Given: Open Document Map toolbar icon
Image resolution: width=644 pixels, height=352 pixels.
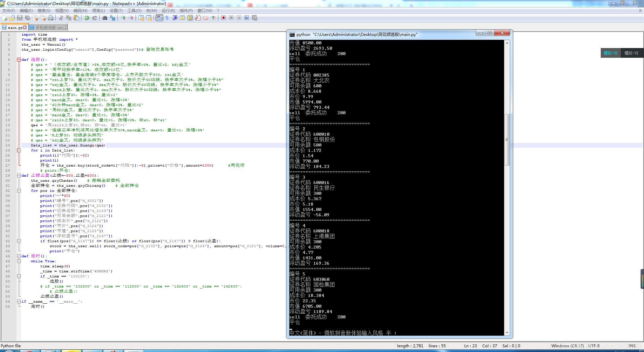Looking at the screenshot, I should [x=190, y=18].
